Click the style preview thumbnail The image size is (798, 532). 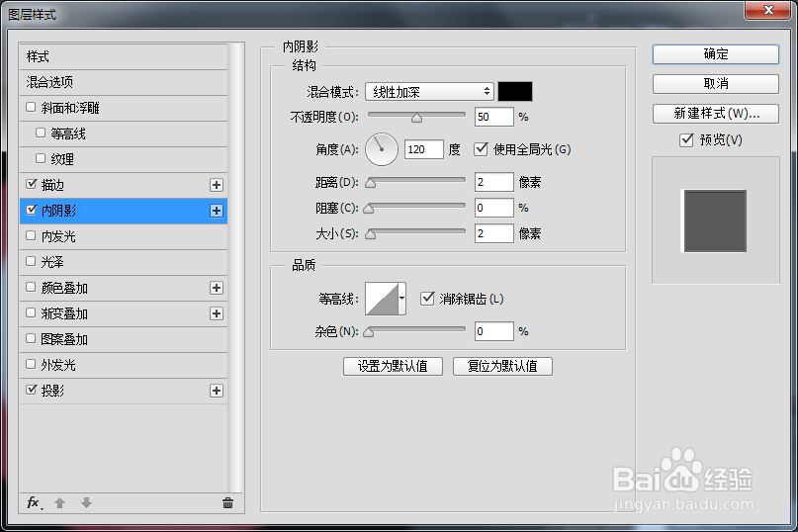click(715, 221)
